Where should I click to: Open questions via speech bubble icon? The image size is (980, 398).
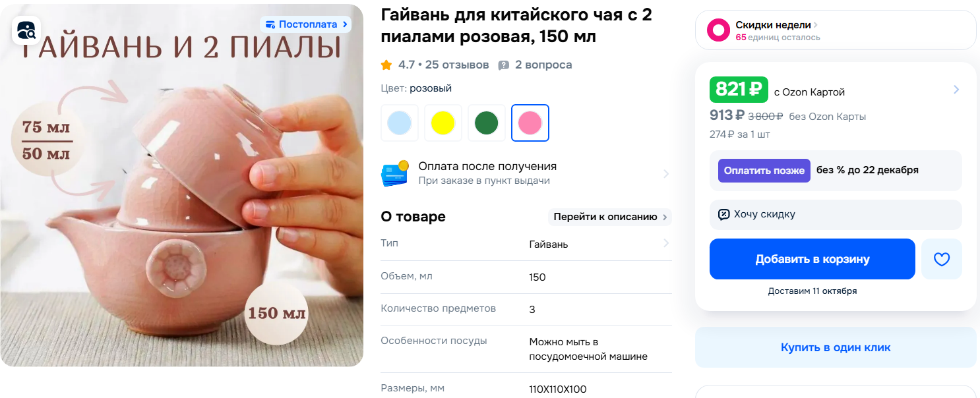tap(504, 65)
